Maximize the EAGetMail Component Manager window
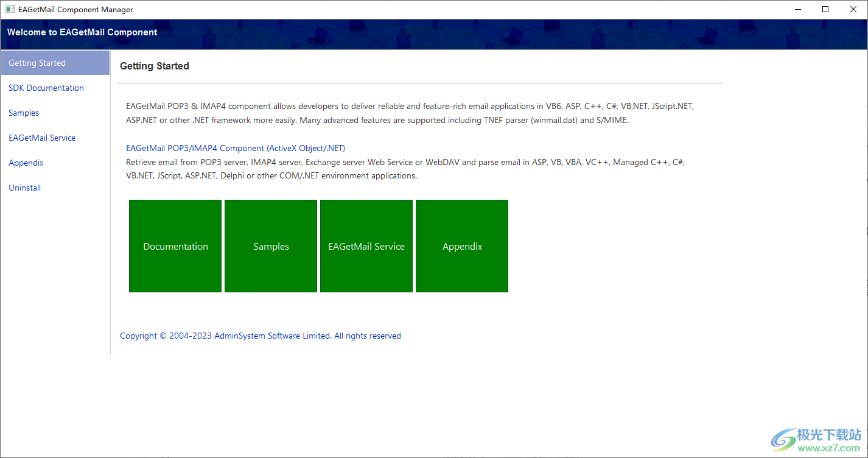868x458 pixels. [x=825, y=9]
